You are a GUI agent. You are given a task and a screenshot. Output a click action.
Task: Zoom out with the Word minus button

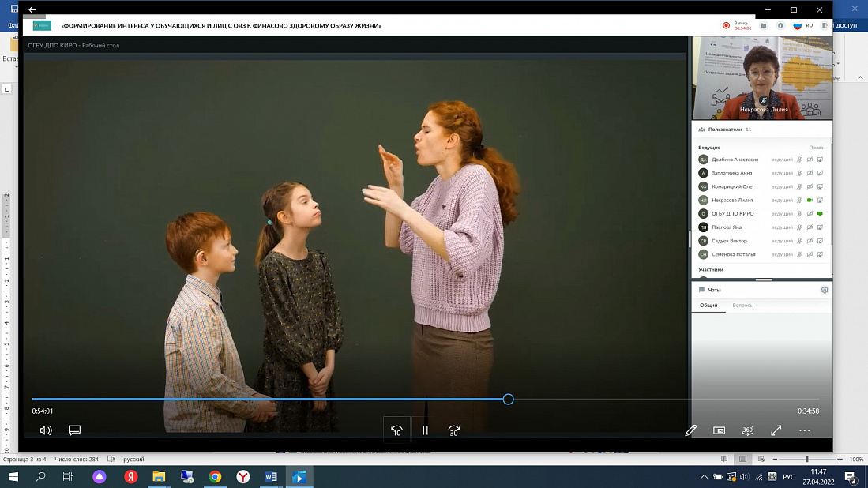click(775, 460)
